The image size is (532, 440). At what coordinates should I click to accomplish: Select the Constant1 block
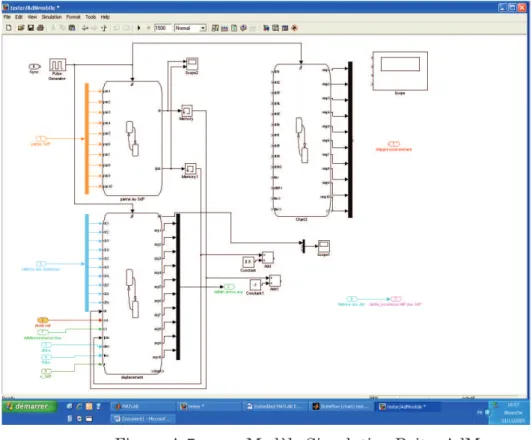[255, 285]
